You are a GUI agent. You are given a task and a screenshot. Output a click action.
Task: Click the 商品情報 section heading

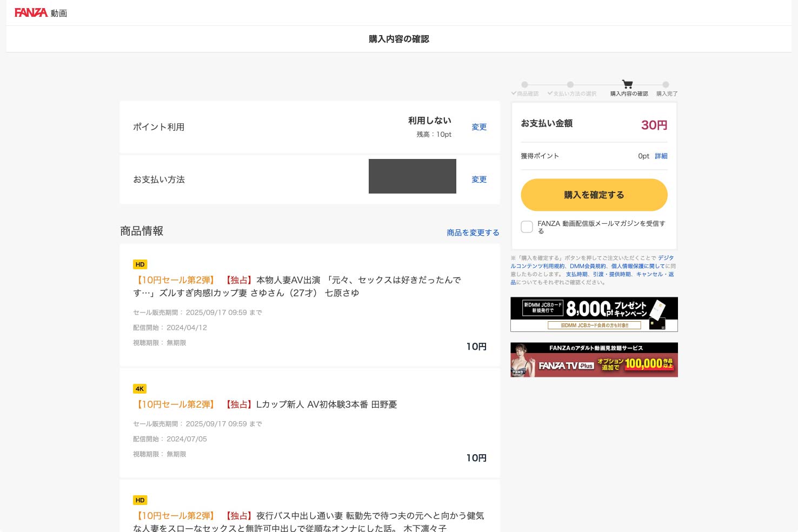[x=142, y=231]
